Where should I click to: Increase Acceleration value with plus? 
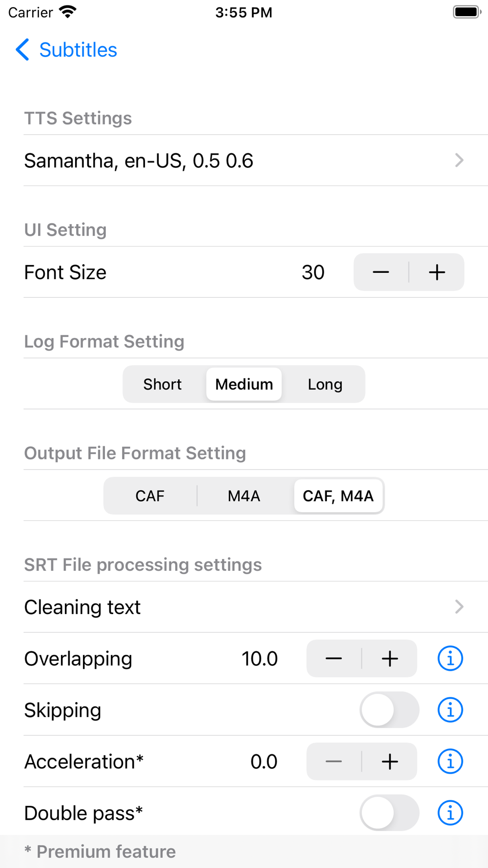coord(389,762)
